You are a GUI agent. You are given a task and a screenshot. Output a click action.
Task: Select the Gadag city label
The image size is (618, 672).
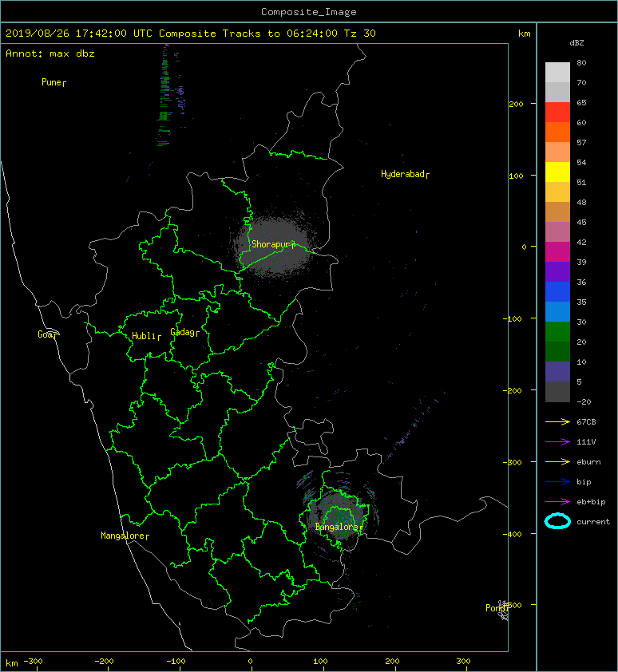coord(185,332)
